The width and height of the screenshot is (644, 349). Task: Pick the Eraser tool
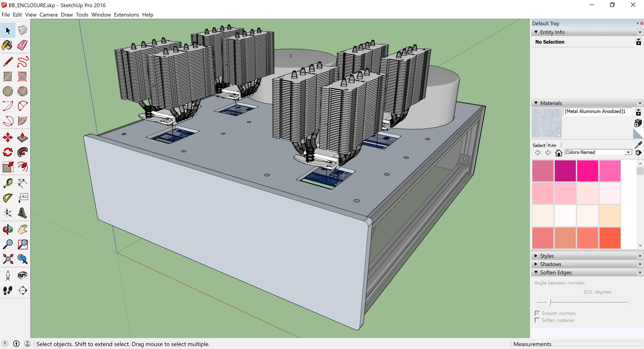(x=23, y=45)
